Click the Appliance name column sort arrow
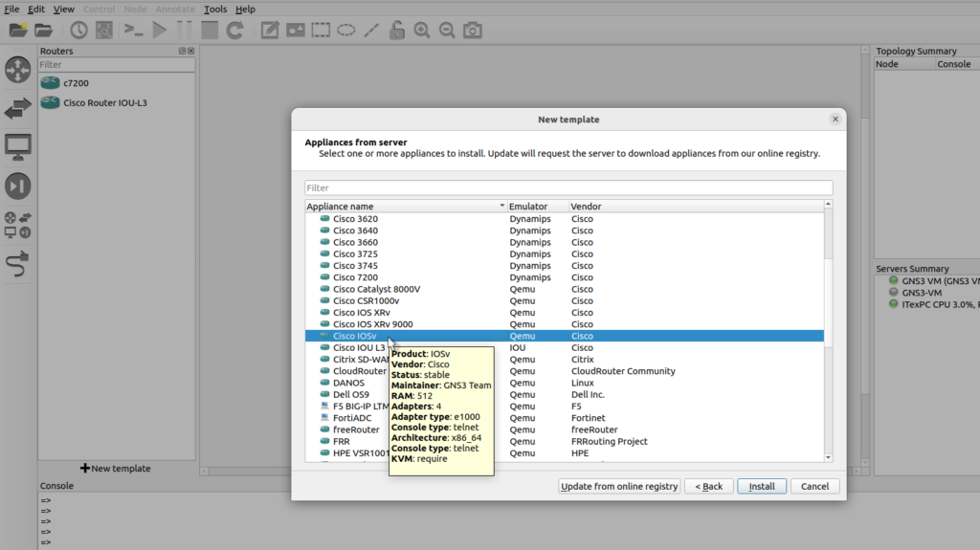 tap(501, 207)
